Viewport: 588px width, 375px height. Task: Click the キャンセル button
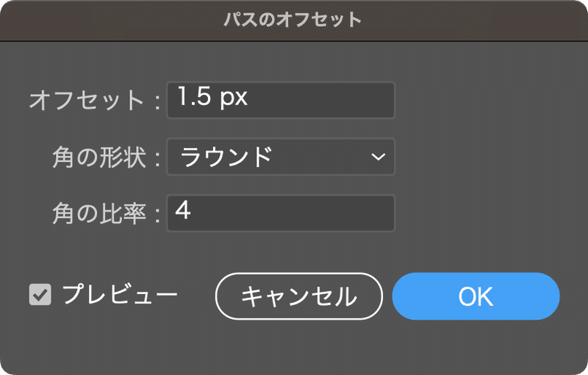click(x=299, y=296)
